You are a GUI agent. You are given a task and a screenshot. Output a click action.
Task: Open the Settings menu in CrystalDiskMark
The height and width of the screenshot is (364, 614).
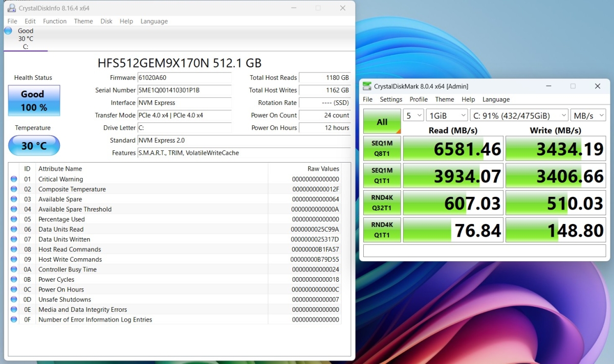(x=391, y=99)
